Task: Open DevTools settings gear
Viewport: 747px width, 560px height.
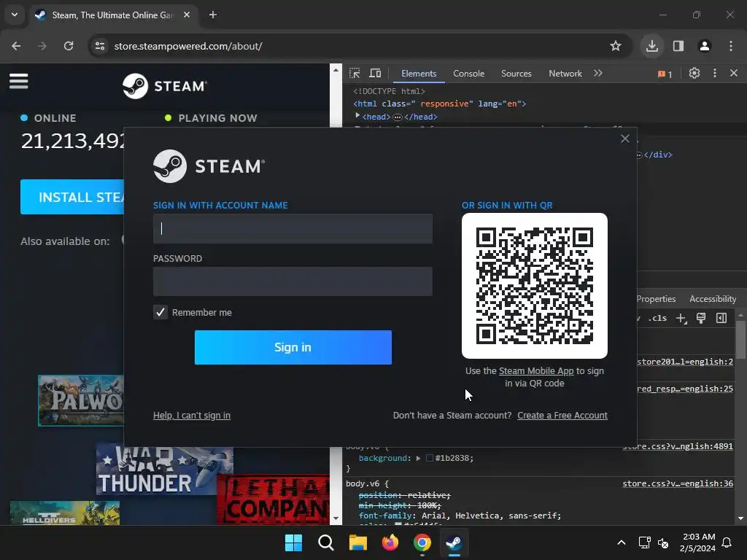Action: (694, 74)
